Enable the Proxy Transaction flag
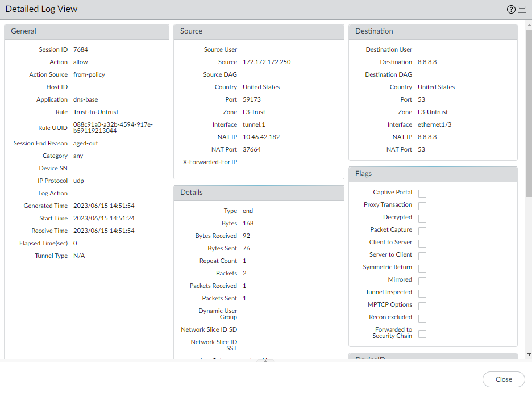 [422, 206]
